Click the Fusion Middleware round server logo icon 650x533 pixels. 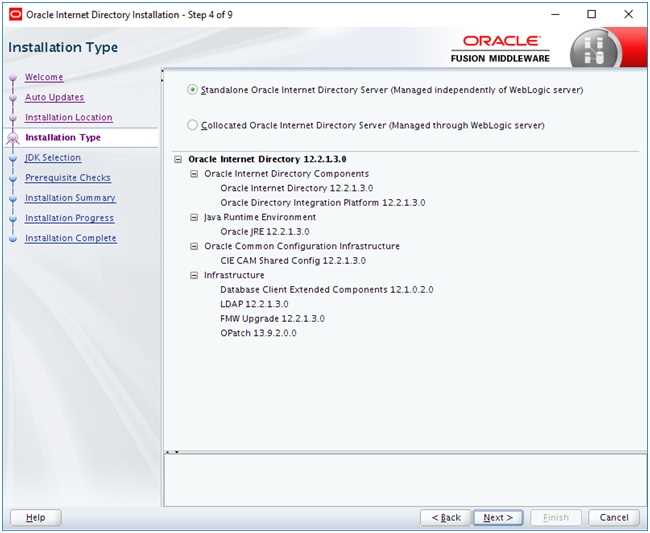tap(595, 50)
